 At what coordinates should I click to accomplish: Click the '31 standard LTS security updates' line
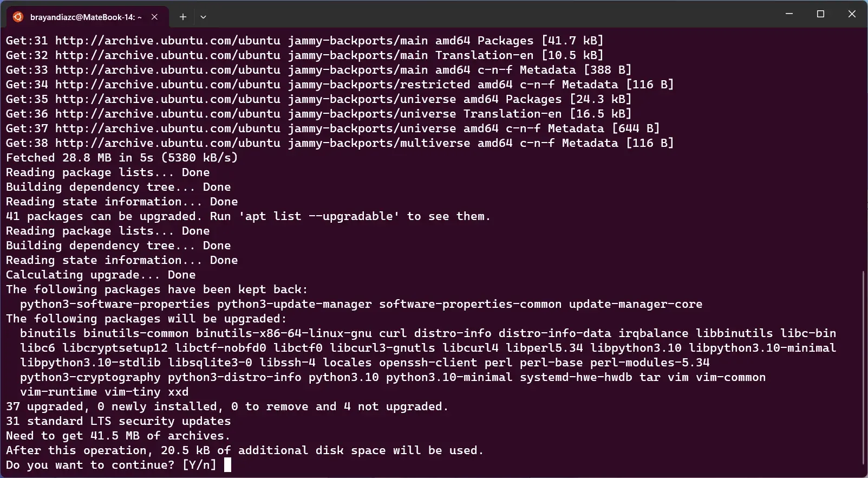pos(118,421)
